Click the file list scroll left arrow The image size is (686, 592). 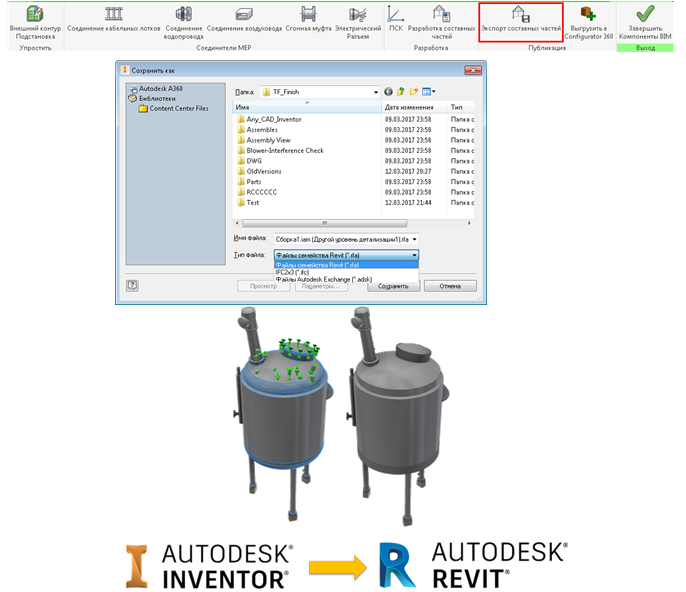[237, 223]
